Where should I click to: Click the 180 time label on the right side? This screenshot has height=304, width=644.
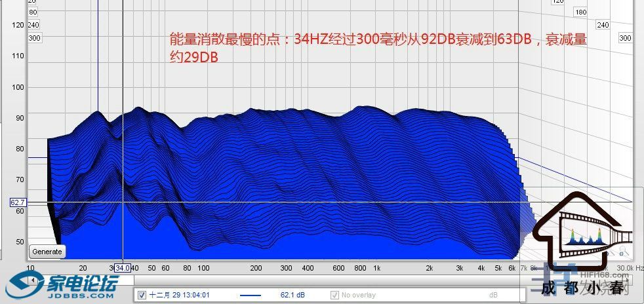pos(580,12)
